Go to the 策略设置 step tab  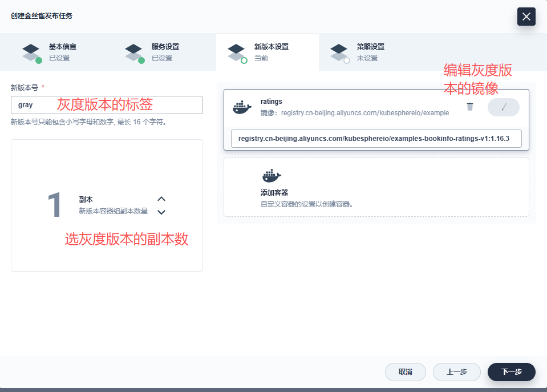click(371, 52)
